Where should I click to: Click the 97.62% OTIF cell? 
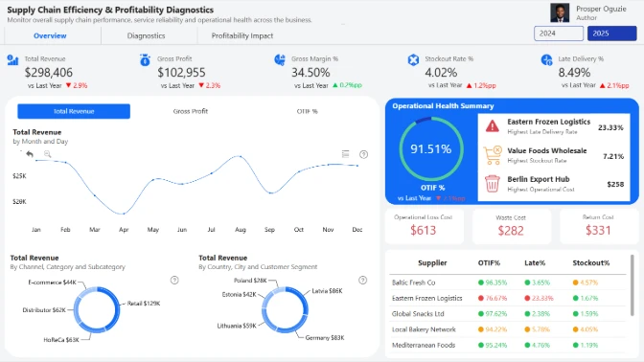[x=493, y=313]
